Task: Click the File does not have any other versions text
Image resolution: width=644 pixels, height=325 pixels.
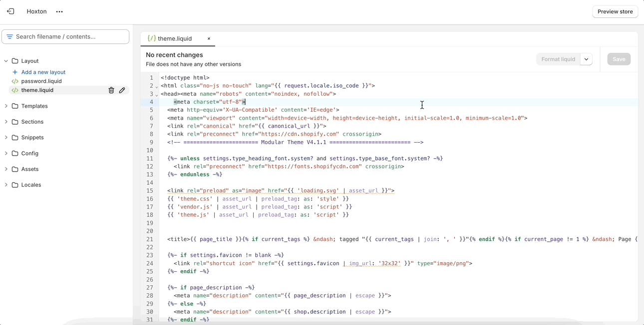Action: (x=193, y=64)
